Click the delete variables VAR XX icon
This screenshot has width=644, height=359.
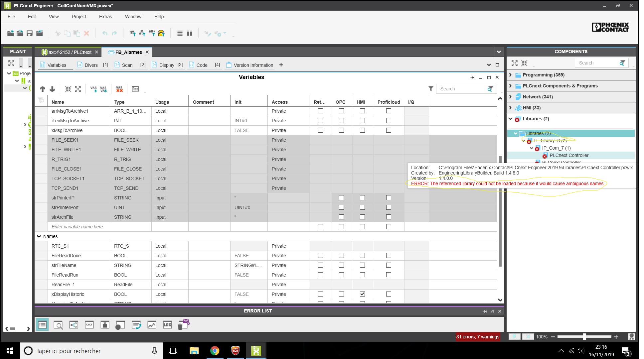point(119,89)
